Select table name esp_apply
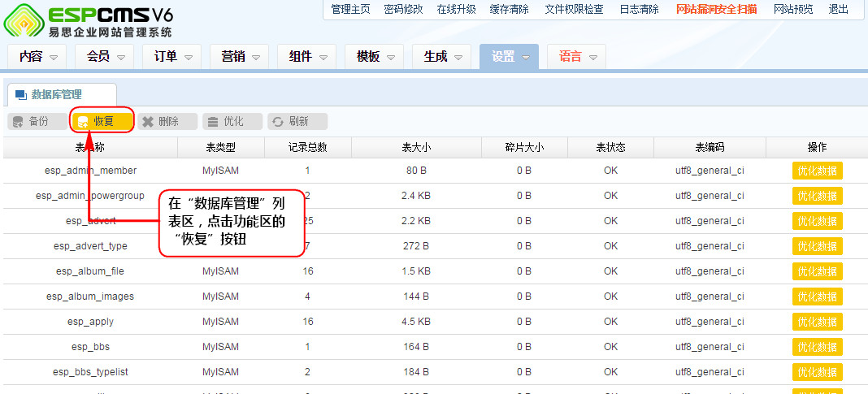868x394 pixels. (x=90, y=322)
